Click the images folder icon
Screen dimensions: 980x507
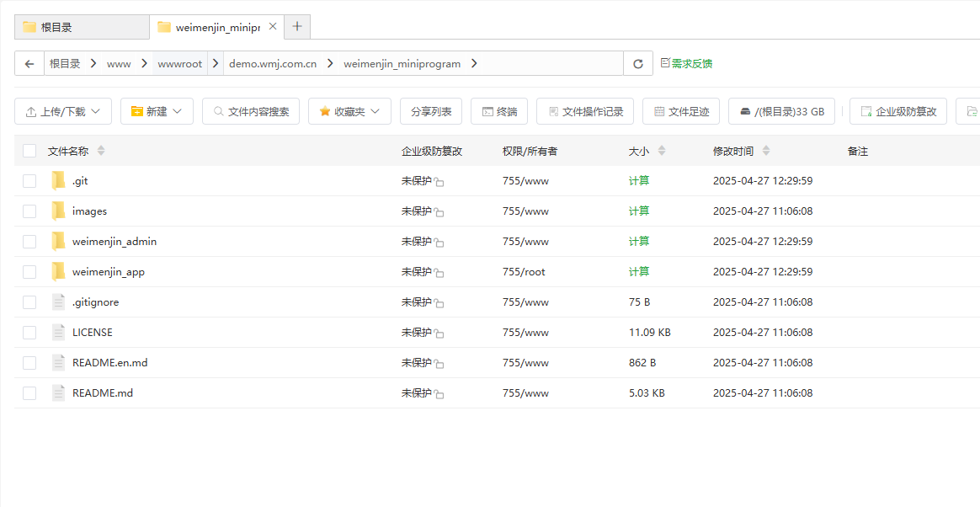[59, 211]
